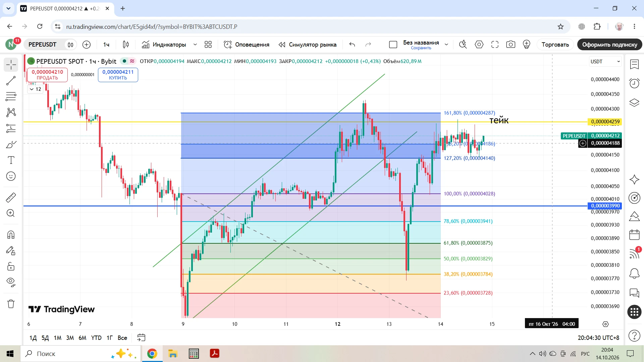Click Оформить подписку subscription button
The width and height of the screenshot is (644, 362).
point(609,45)
